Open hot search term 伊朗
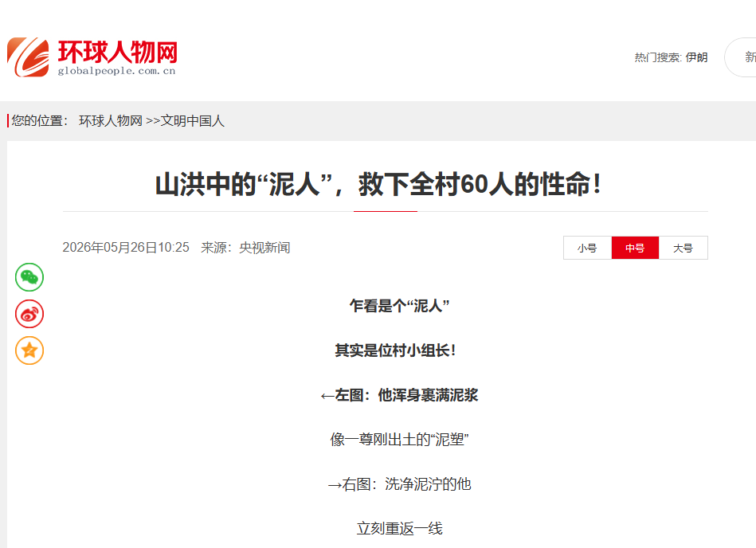756x548 pixels. pos(697,57)
